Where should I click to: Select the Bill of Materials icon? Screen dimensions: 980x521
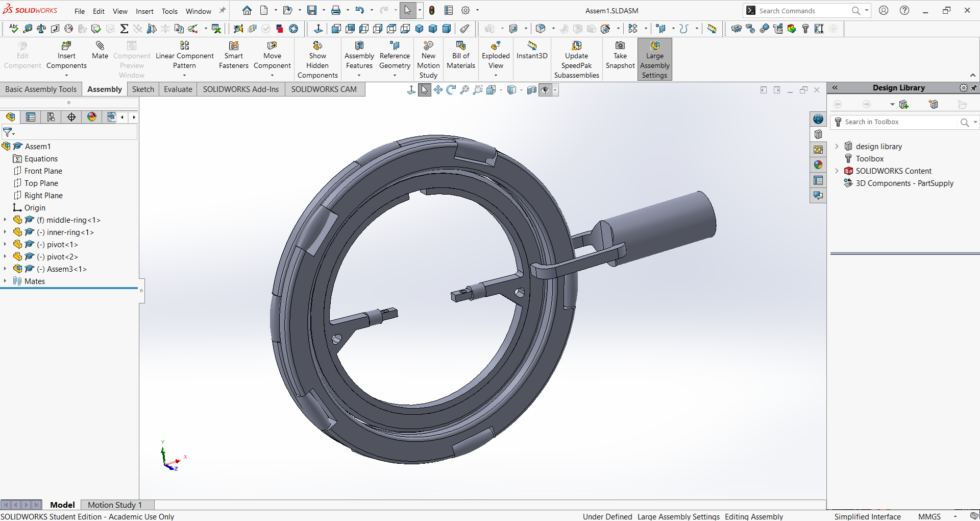(460, 55)
